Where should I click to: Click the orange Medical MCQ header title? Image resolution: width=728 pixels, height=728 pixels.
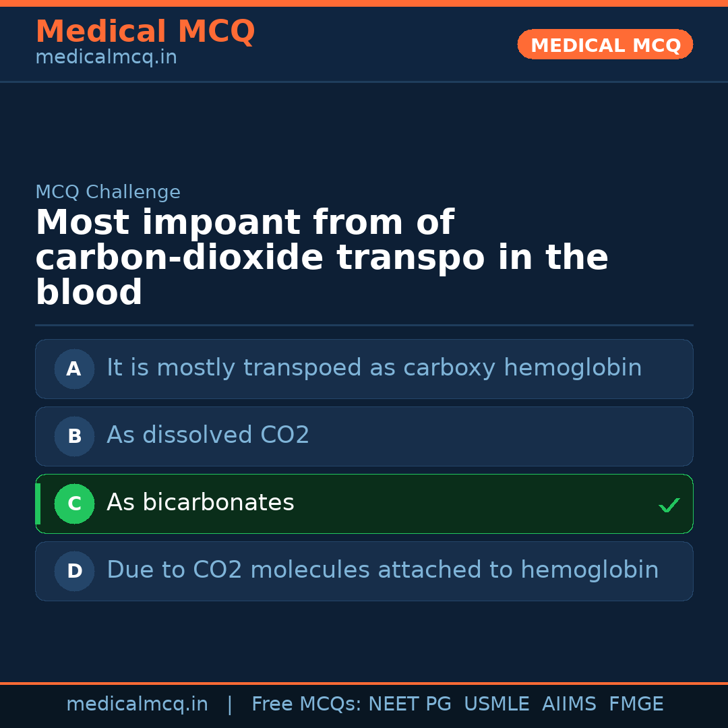click(x=145, y=32)
